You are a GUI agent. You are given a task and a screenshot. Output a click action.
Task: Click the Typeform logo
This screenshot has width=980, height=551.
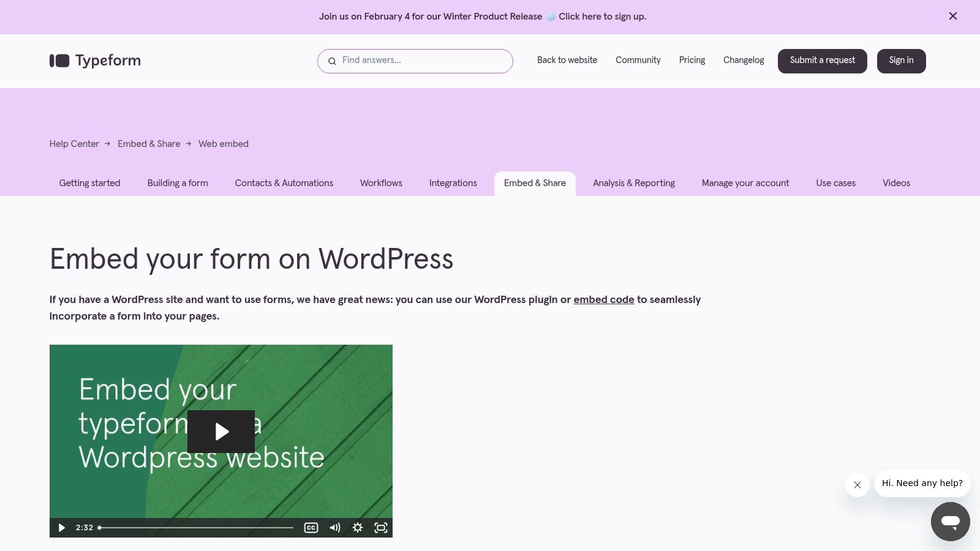coord(94,61)
